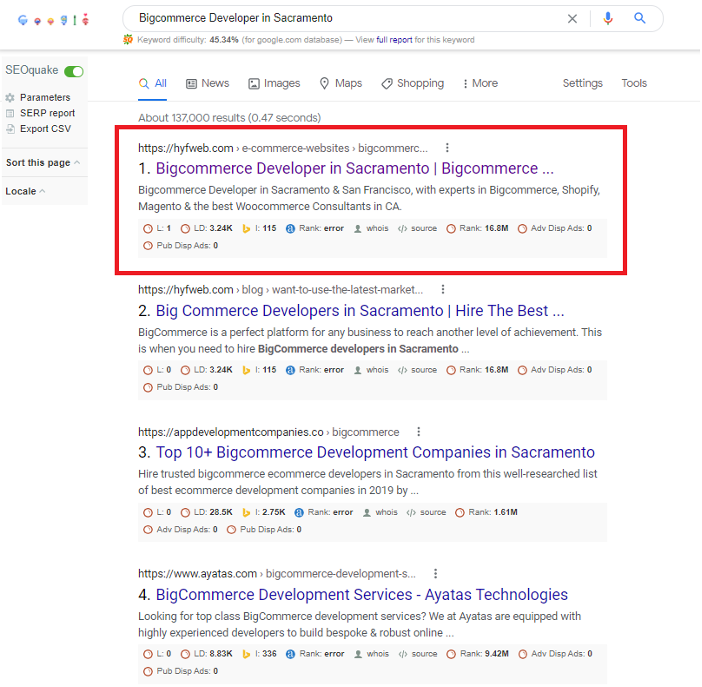The image size is (702, 687).
Task: Click Rank: 9.42M under result 4
Action: [x=478, y=654]
